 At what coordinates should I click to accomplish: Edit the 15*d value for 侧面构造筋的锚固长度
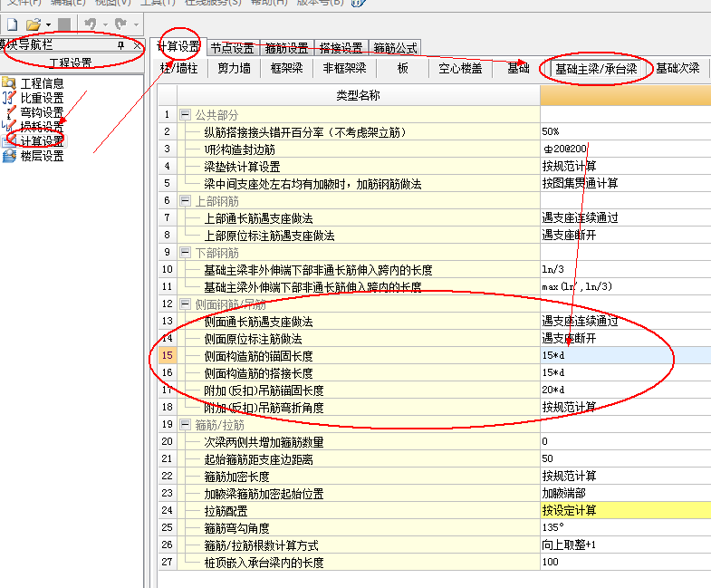[x=625, y=355]
